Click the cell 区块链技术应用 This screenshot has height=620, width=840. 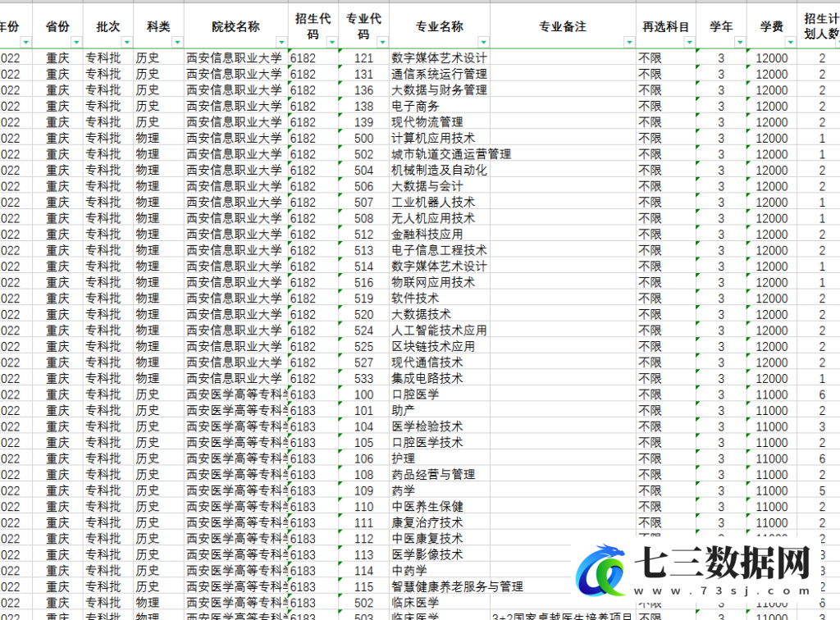440,346
